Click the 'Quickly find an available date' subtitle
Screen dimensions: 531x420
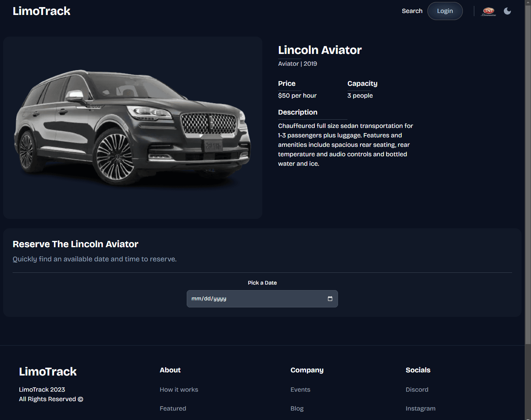95,259
